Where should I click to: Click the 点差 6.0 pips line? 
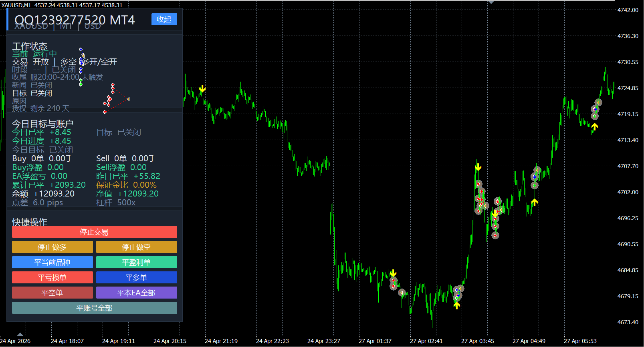pyautogui.click(x=37, y=203)
